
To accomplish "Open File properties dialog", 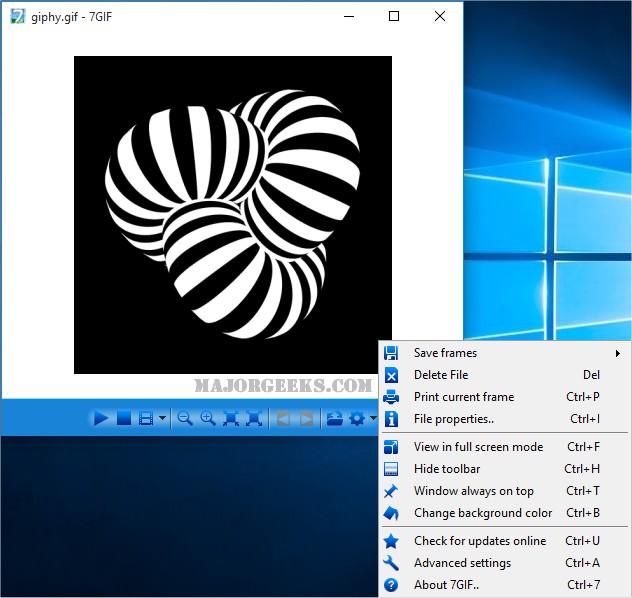I will (x=454, y=419).
